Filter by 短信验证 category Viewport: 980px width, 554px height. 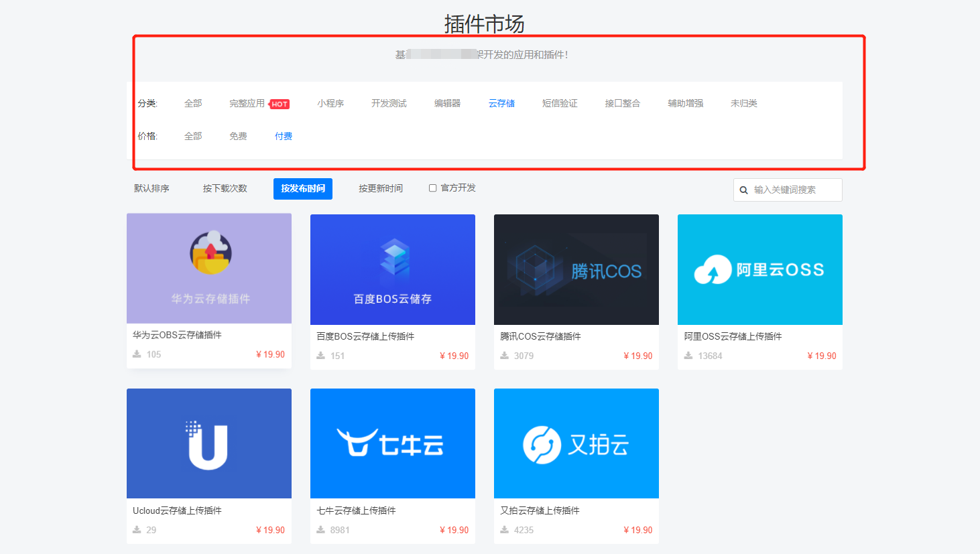click(x=560, y=103)
